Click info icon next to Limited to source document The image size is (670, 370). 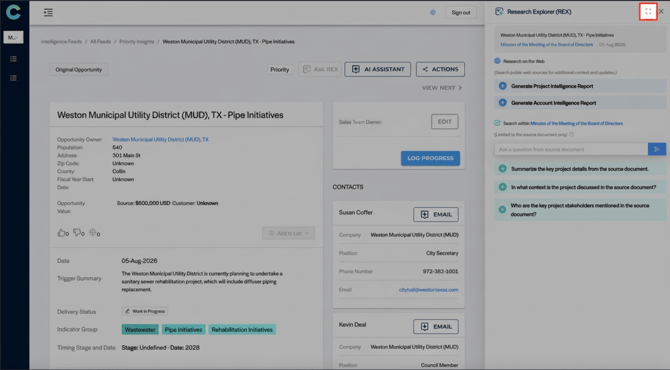click(572, 135)
